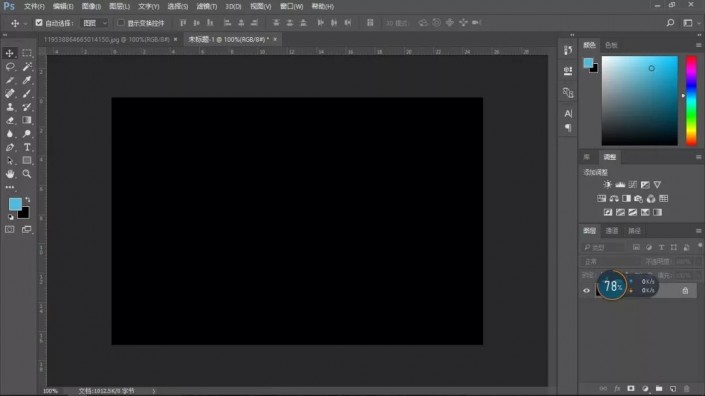Select the Hand tool

coord(10,174)
